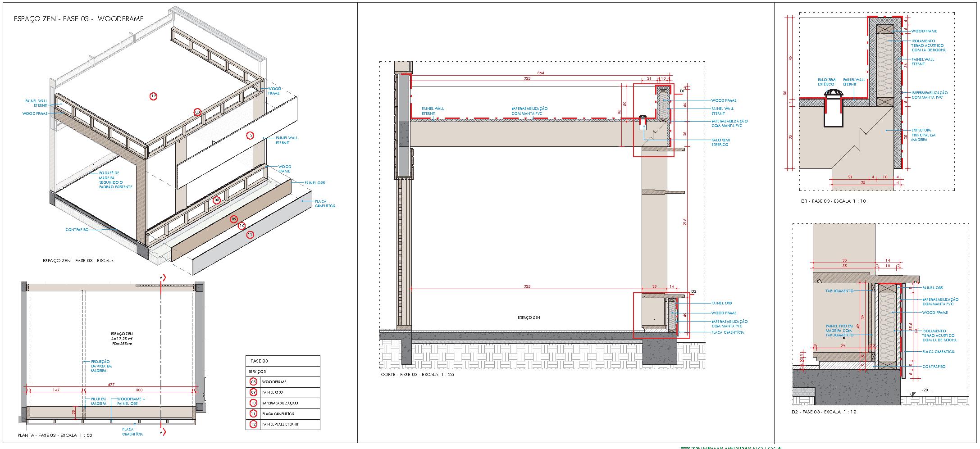Click the legend's red circle numbered 08
980x449 pixels.
[253, 382]
